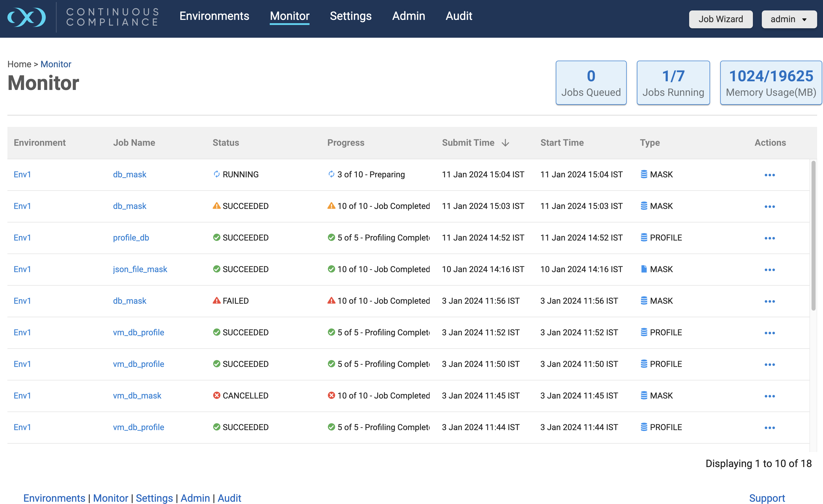Open actions menu for 11:44 vm_db_profile job
This screenshot has height=504, width=823.
769,428
